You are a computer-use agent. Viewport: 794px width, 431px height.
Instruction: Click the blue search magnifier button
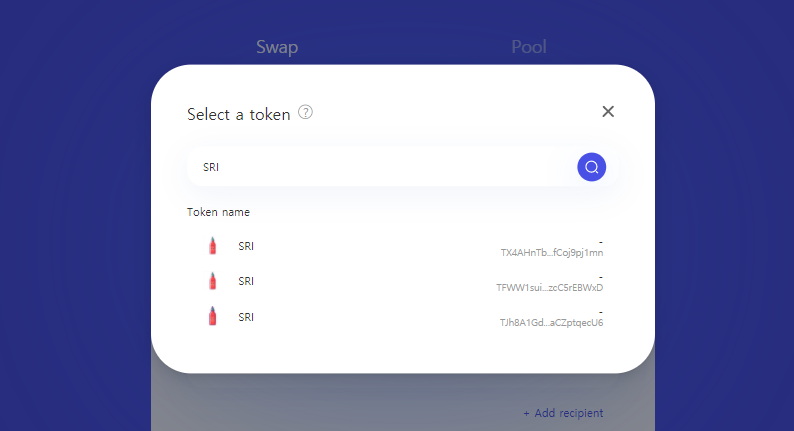pos(591,167)
